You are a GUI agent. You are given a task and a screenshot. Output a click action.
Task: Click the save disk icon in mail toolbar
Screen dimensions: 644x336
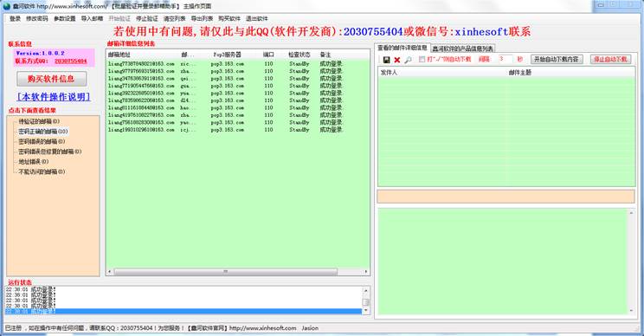click(386, 60)
